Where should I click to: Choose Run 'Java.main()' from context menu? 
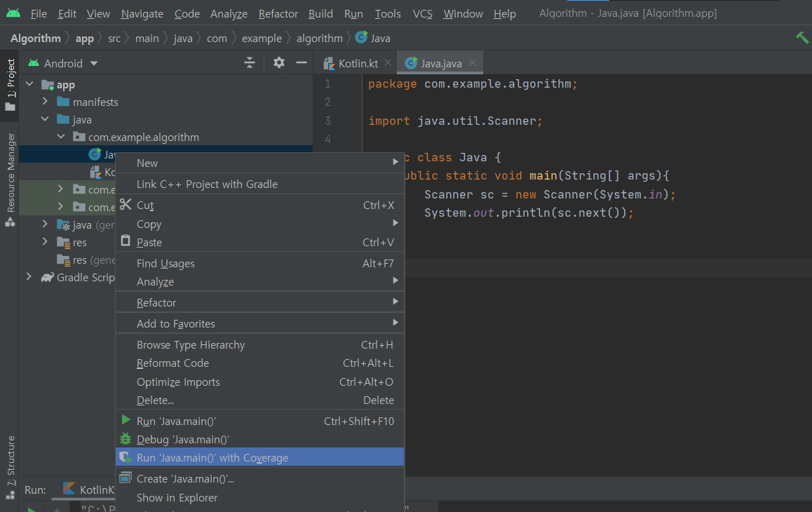coord(260,421)
